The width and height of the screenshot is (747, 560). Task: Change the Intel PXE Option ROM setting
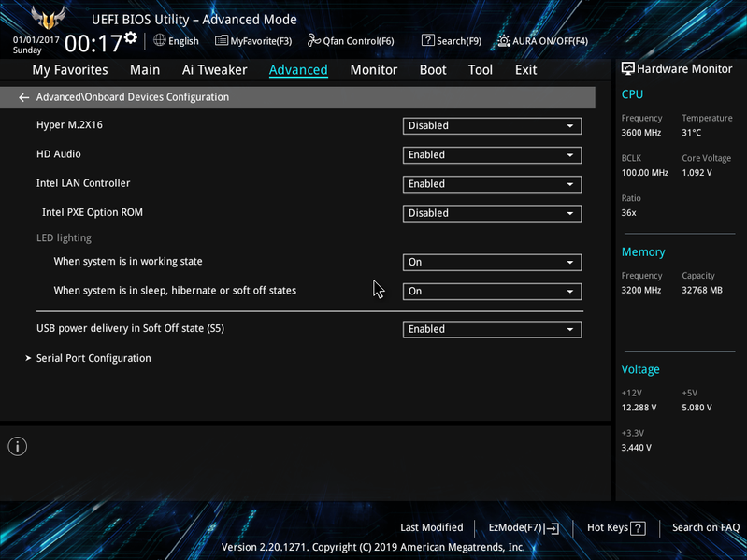click(492, 213)
